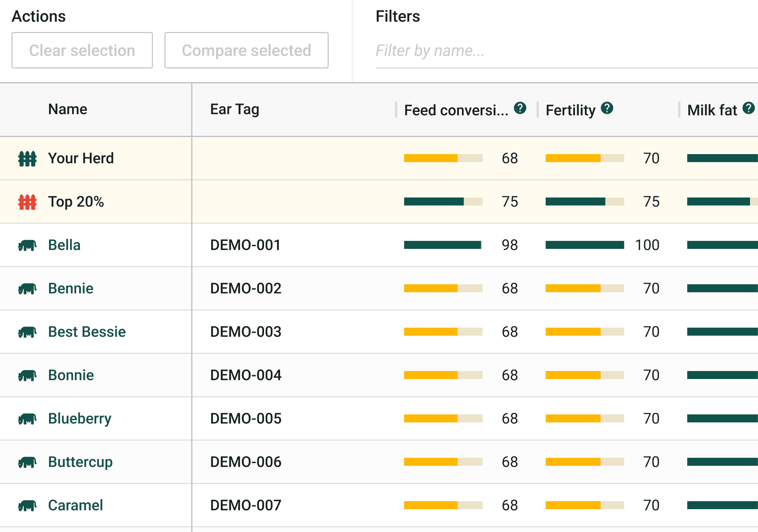Open the Best Bessie link
Image resolution: width=758 pixels, height=532 pixels.
[87, 332]
